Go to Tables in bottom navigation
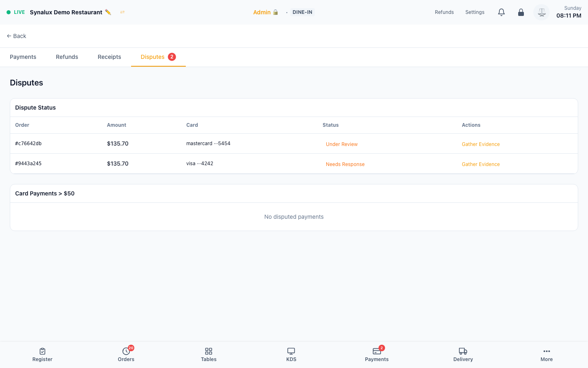Viewport: 588px width, 368px height. coord(209,355)
